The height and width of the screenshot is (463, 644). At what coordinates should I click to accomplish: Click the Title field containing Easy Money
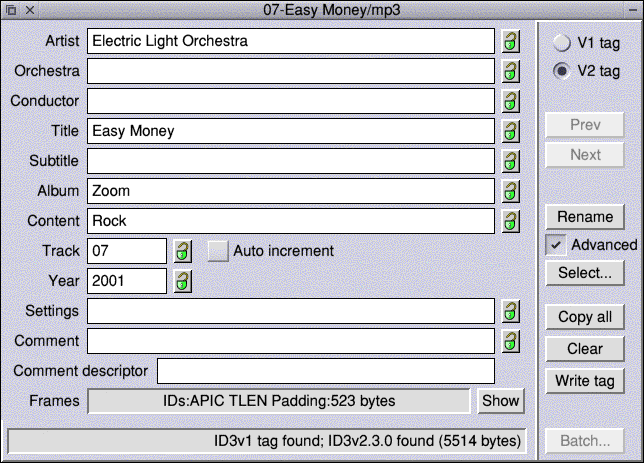pyautogui.click(x=291, y=131)
